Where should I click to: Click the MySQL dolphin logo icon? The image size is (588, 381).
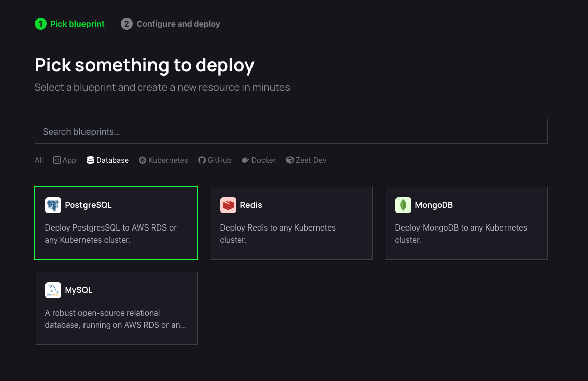(x=53, y=290)
